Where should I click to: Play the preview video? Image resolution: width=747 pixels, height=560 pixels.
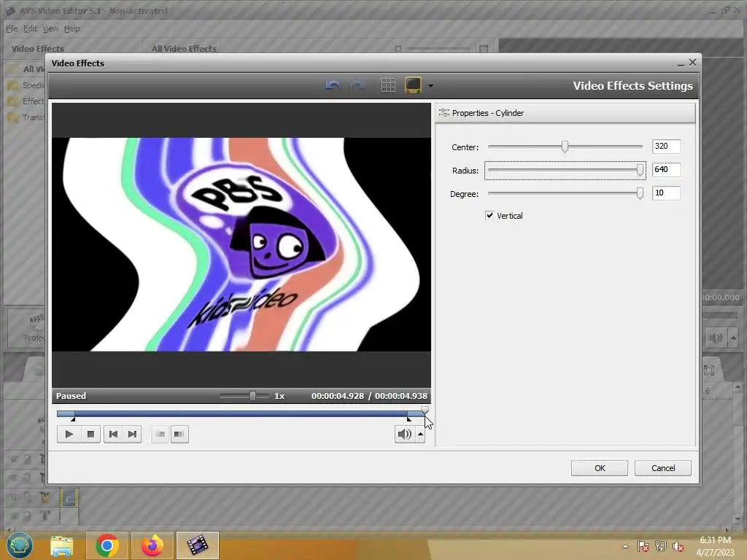pyautogui.click(x=69, y=434)
